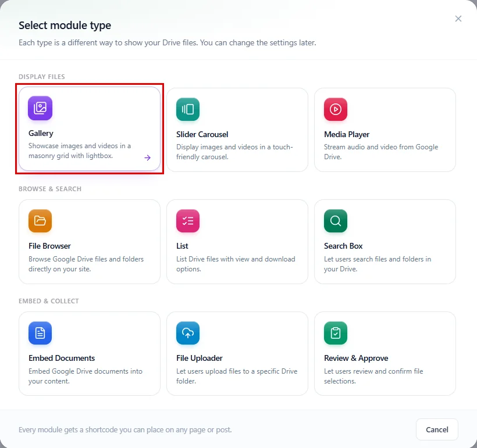Click the Review & Approve clipboard icon
Image resolution: width=477 pixels, height=448 pixels.
point(336,333)
